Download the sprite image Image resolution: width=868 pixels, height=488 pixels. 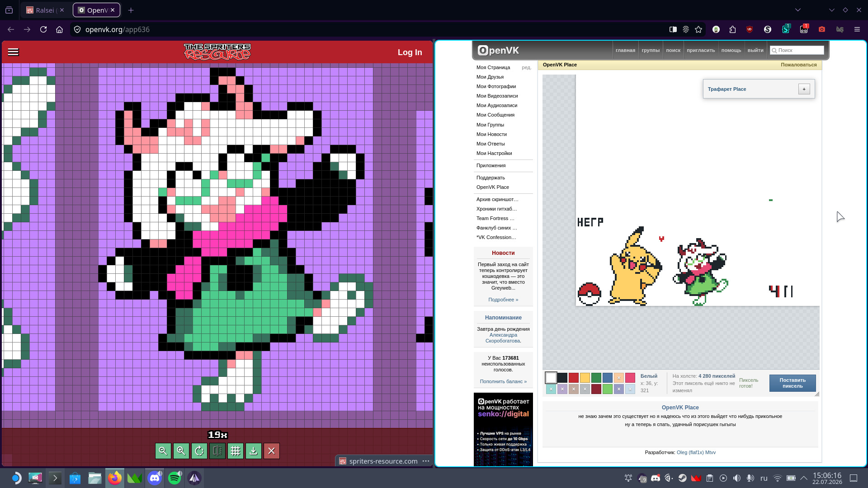tap(254, 451)
